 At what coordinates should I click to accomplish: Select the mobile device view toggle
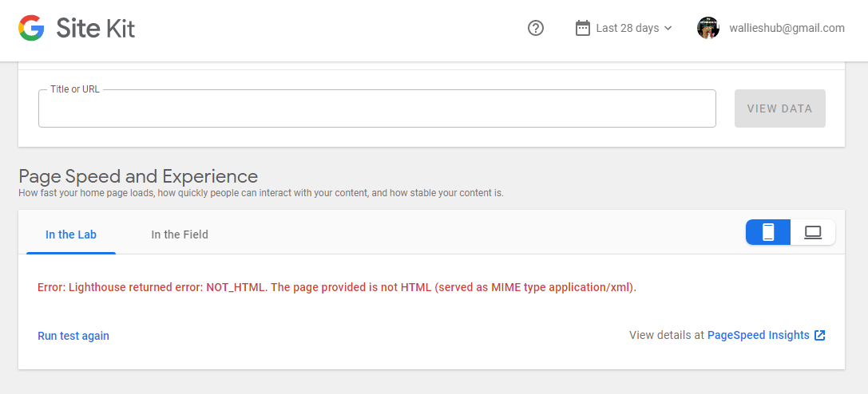(768, 232)
